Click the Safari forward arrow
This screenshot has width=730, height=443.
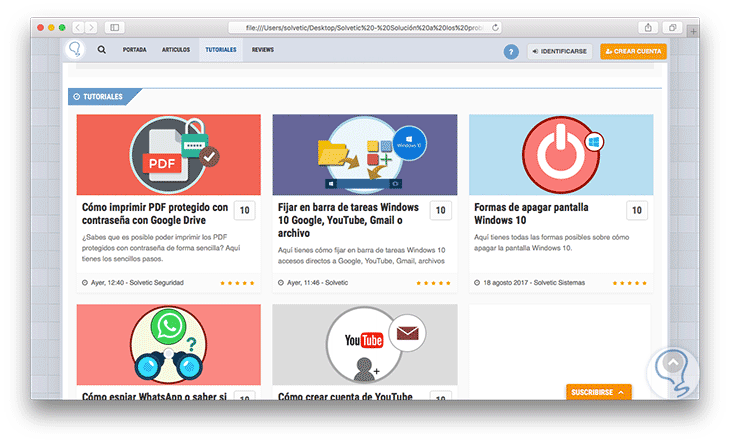91,27
